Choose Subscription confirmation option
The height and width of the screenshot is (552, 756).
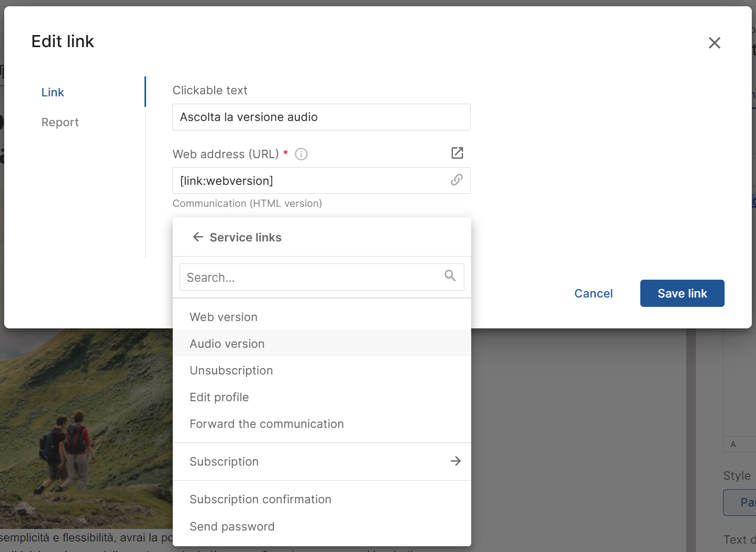click(x=260, y=499)
